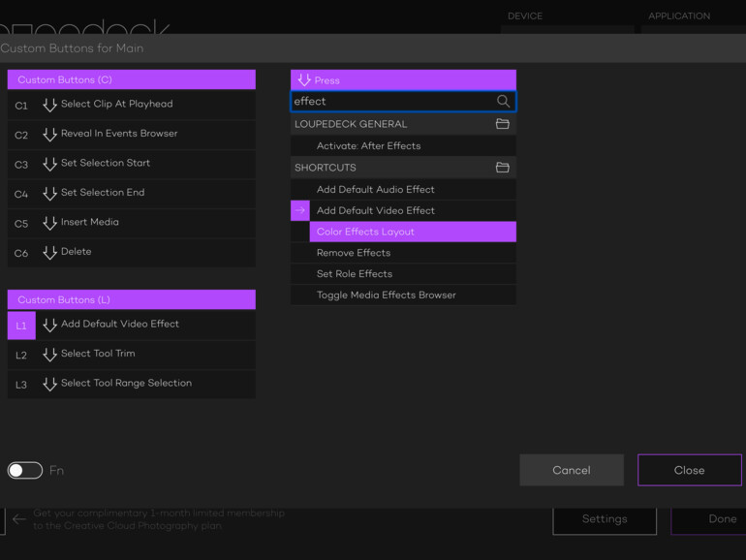The width and height of the screenshot is (746, 560).
Task: Click the press arrow icon beside Delete
Action: 50,252
